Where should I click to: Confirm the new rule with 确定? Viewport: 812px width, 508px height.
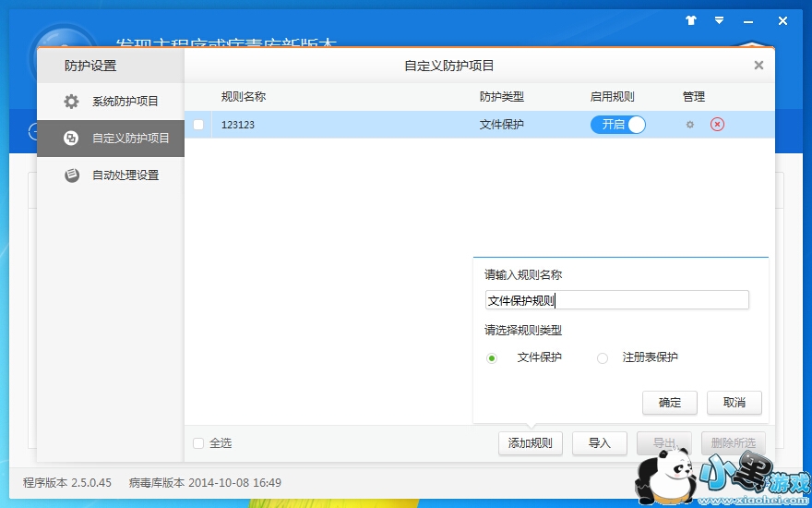670,403
